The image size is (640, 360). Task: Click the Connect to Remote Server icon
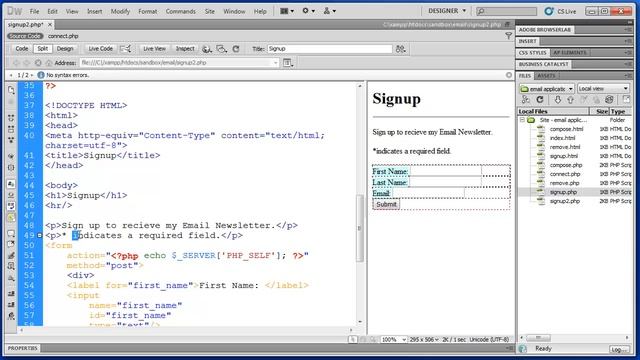pyautogui.click(x=526, y=100)
